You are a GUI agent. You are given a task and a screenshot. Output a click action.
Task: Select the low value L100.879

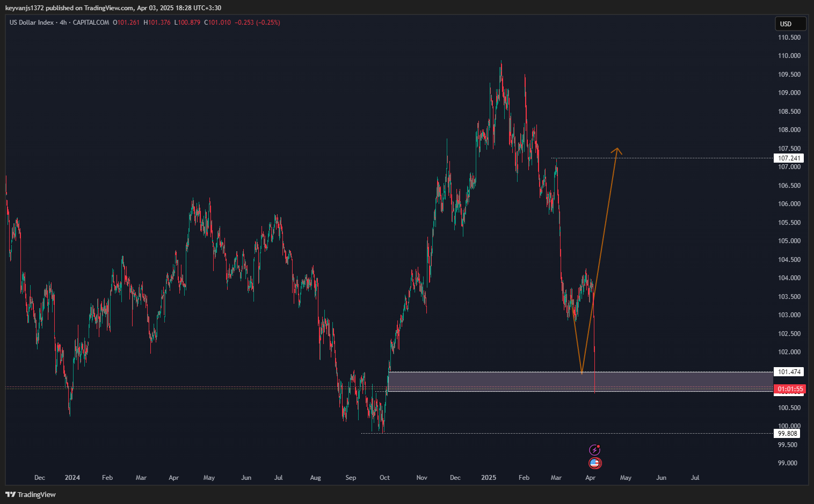pyautogui.click(x=187, y=23)
